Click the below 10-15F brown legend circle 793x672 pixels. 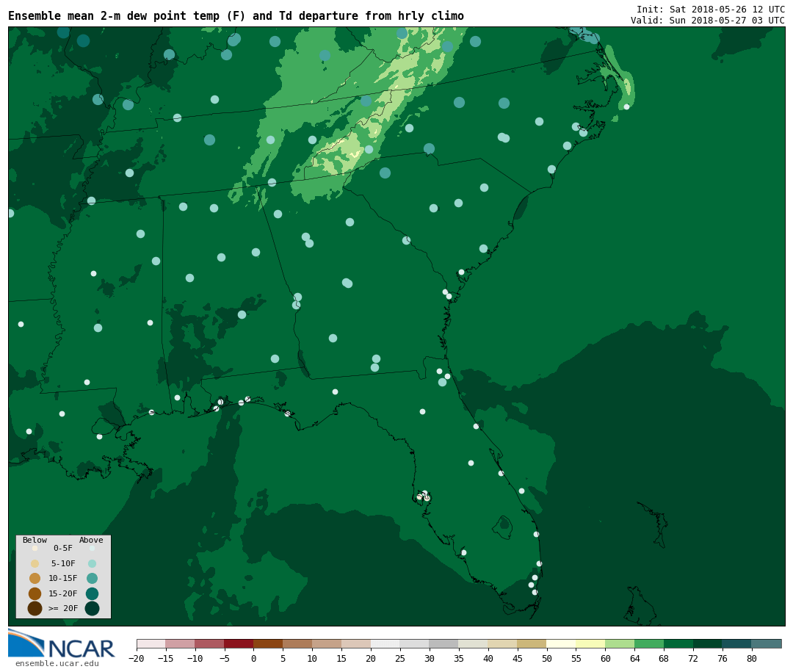tap(35, 579)
